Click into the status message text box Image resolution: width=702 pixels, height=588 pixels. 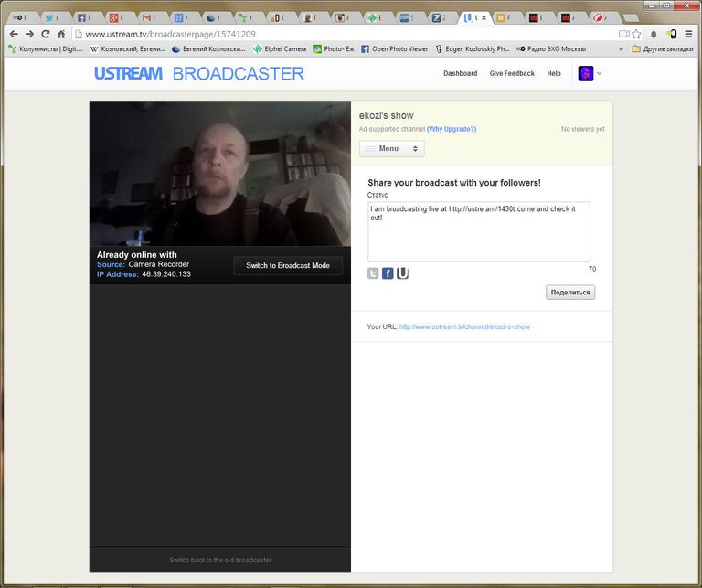point(479,231)
